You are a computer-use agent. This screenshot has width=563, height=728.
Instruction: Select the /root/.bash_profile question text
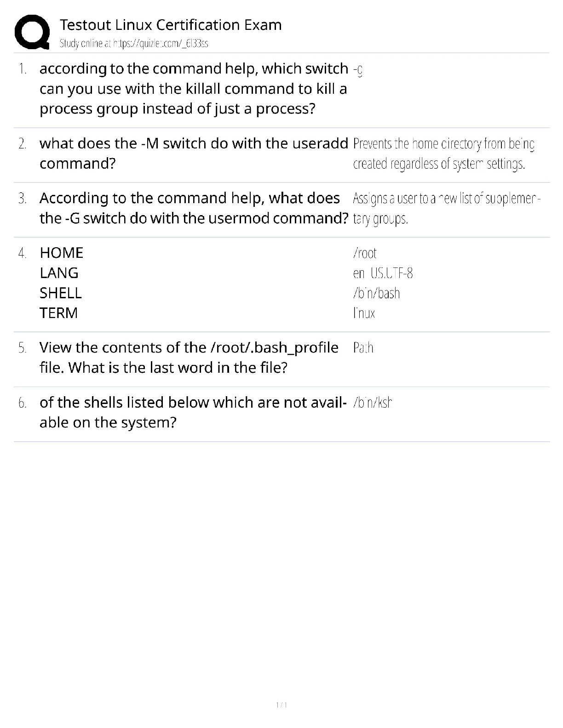pos(189,358)
